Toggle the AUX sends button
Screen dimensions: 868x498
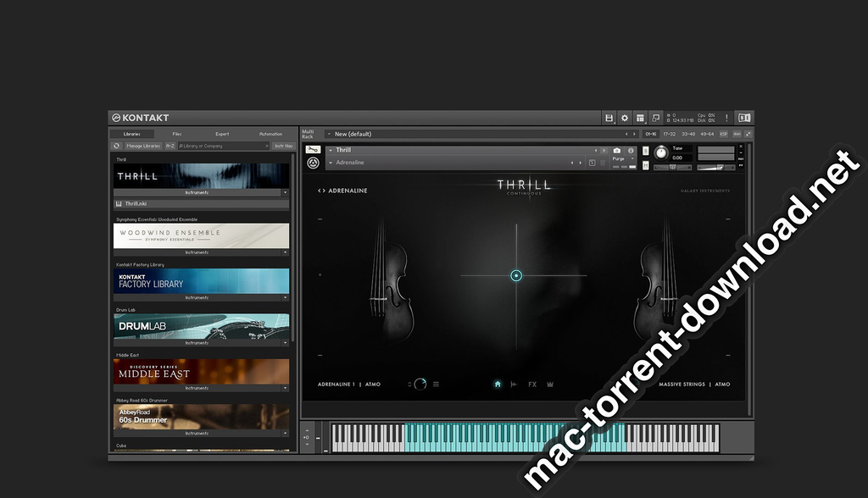737,134
